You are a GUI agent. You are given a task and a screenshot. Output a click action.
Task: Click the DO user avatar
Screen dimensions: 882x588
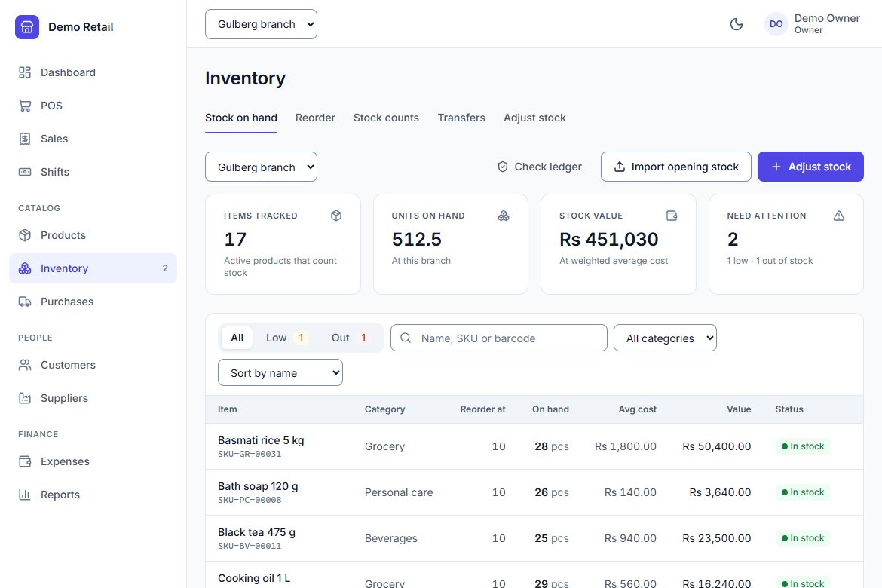pyautogui.click(x=776, y=24)
